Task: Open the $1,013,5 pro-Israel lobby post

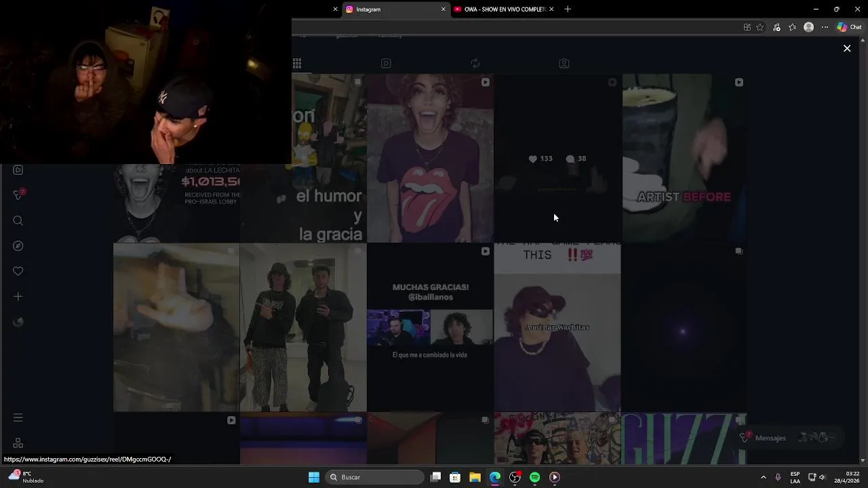Action: [176, 203]
